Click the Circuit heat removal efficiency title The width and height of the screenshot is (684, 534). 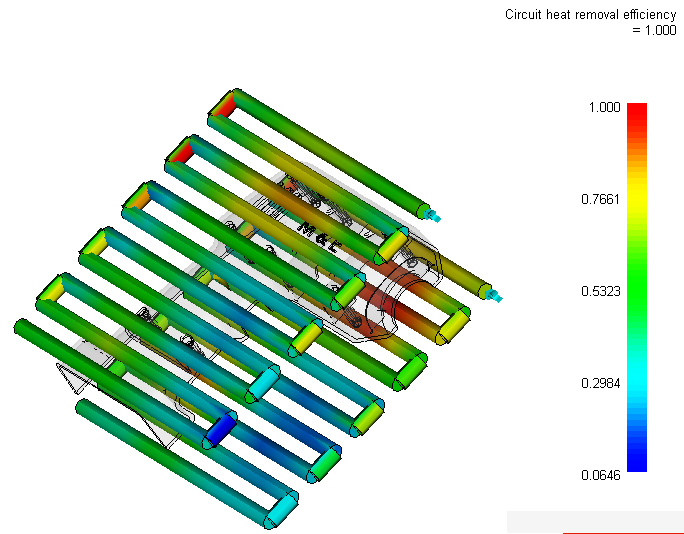click(590, 14)
